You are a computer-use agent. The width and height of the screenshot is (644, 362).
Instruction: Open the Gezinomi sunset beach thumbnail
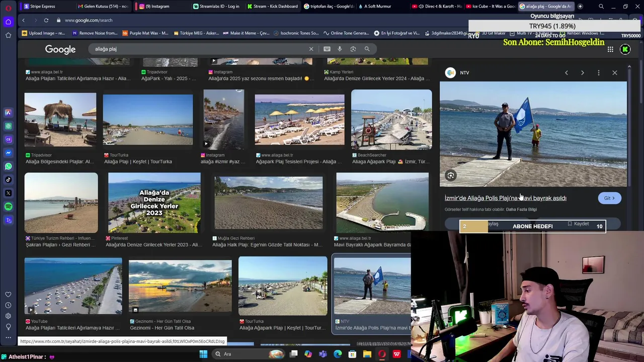180,286
